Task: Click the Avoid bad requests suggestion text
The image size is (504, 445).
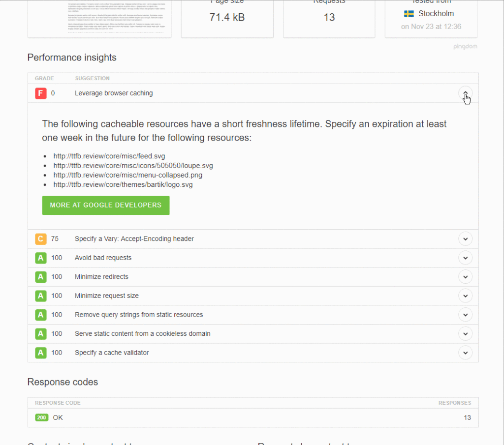Action: (x=103, y=258)
